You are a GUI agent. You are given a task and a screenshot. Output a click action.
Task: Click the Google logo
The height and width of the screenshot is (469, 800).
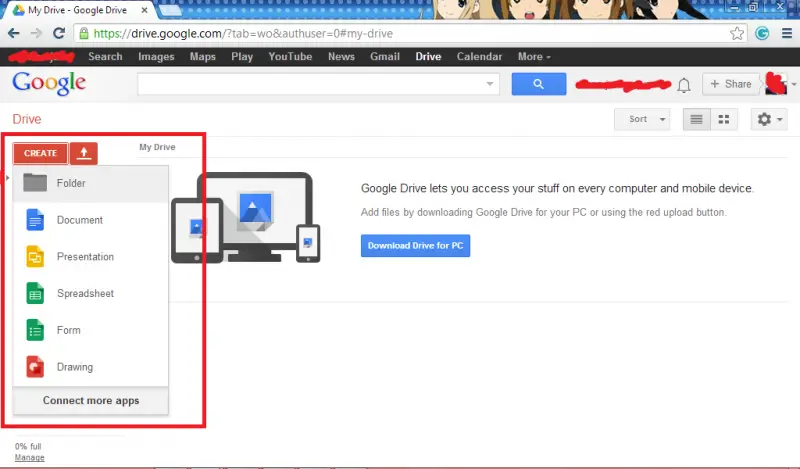[x=49, y=83]
